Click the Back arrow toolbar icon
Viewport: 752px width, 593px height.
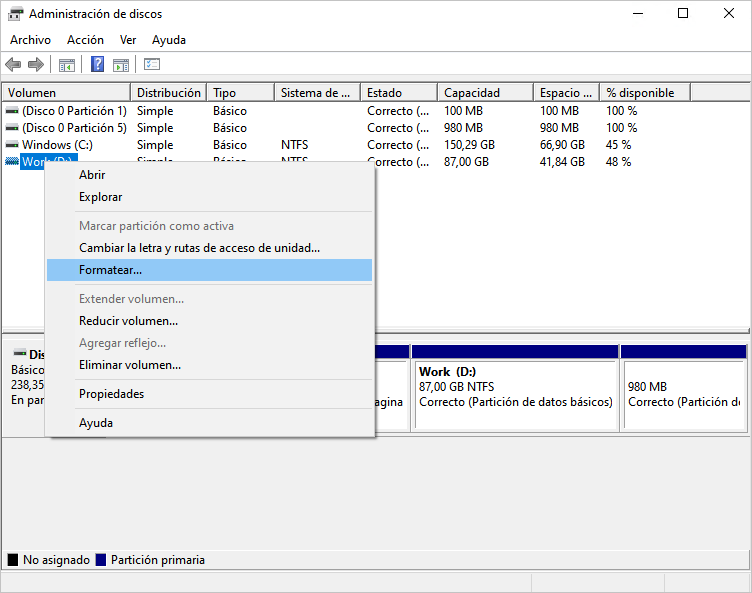coord(13,65)
